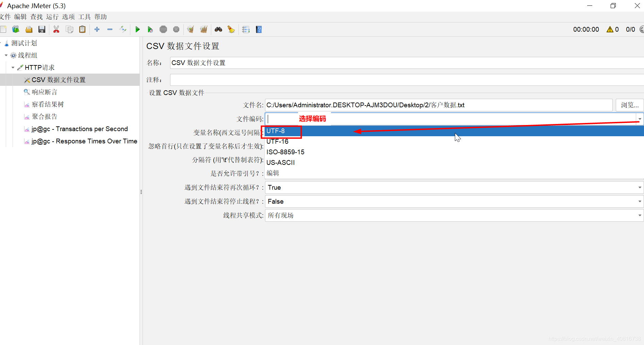This screenshot has width=644, height=345.
Task: Click the panel splitter collapse handle
Action: (141, 192)
